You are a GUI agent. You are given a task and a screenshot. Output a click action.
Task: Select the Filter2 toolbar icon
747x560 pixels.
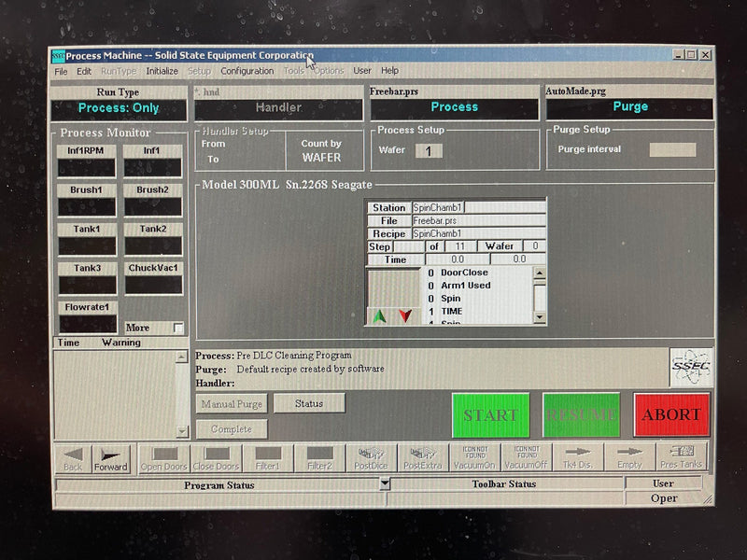319,458
